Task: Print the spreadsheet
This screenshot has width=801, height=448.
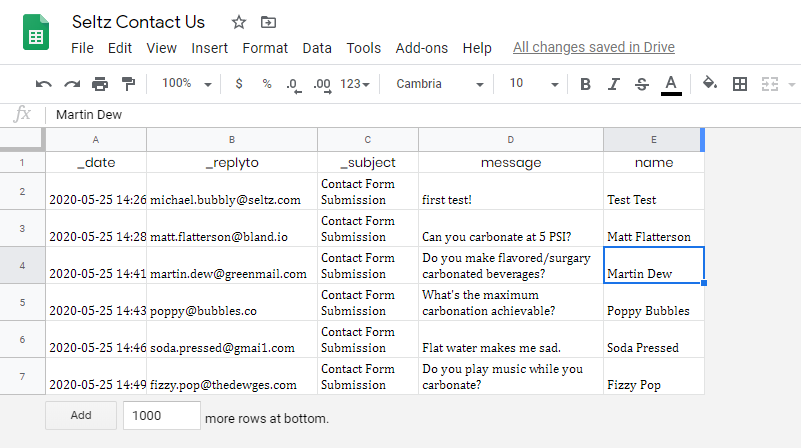Action: (x=100, y=84)
